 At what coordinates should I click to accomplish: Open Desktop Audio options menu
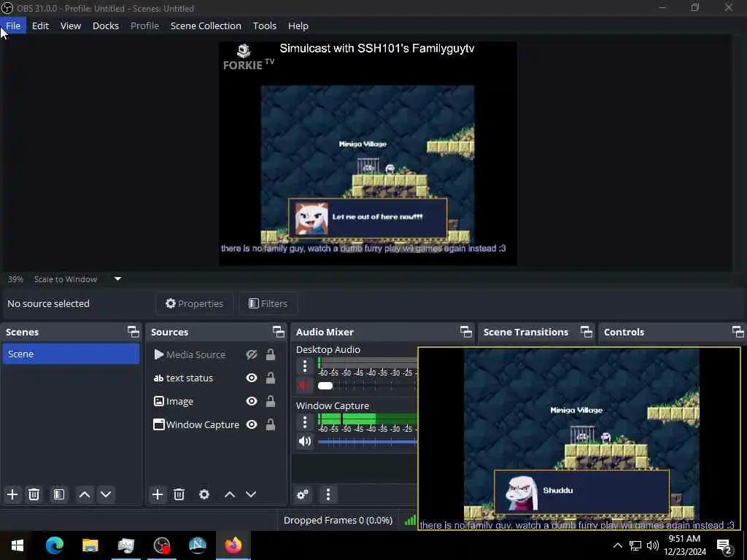(305, 366)
